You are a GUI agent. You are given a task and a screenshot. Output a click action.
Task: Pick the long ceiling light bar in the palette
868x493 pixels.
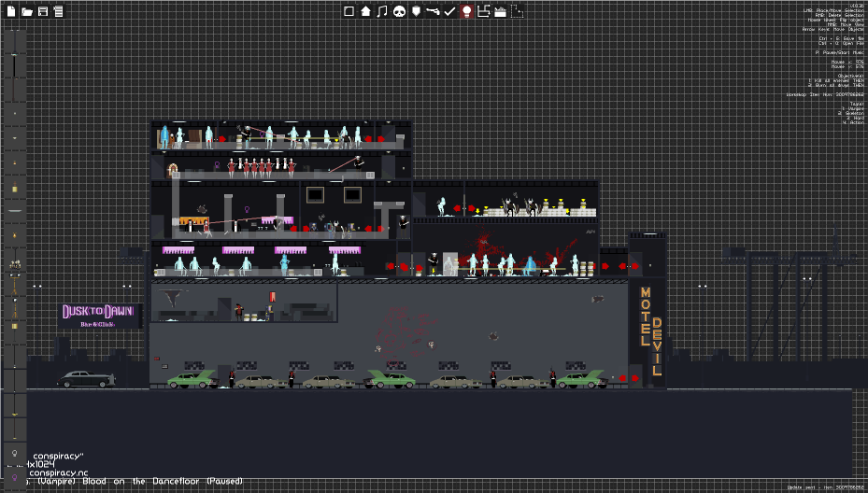click(14, 66)
